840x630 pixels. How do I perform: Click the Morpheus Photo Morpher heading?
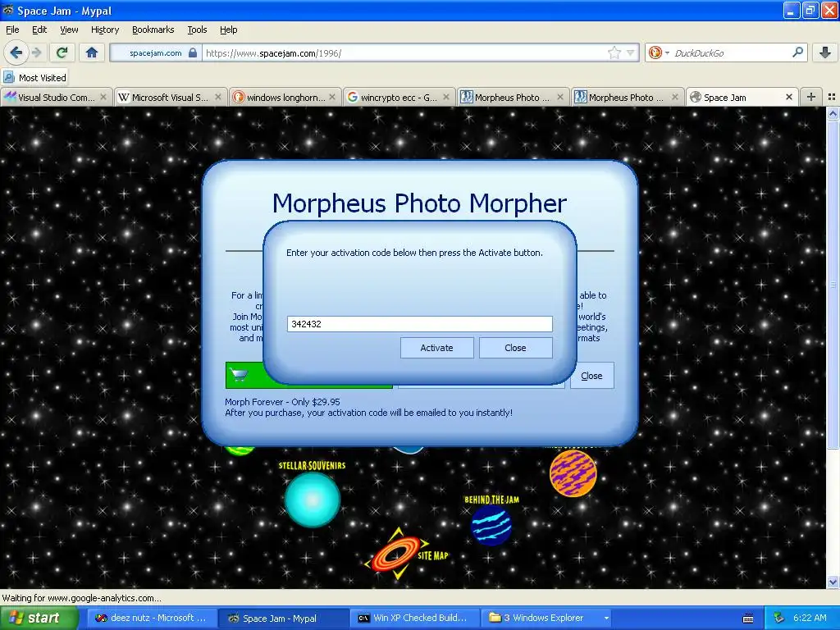[419, 203]
